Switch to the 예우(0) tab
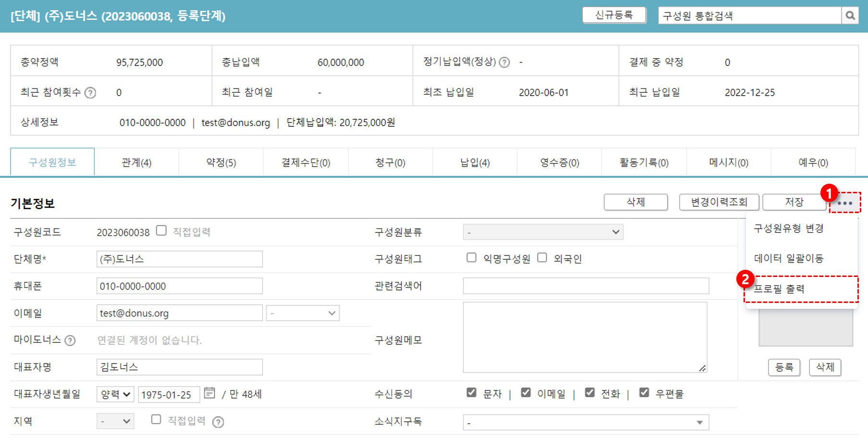 (813, 162)
